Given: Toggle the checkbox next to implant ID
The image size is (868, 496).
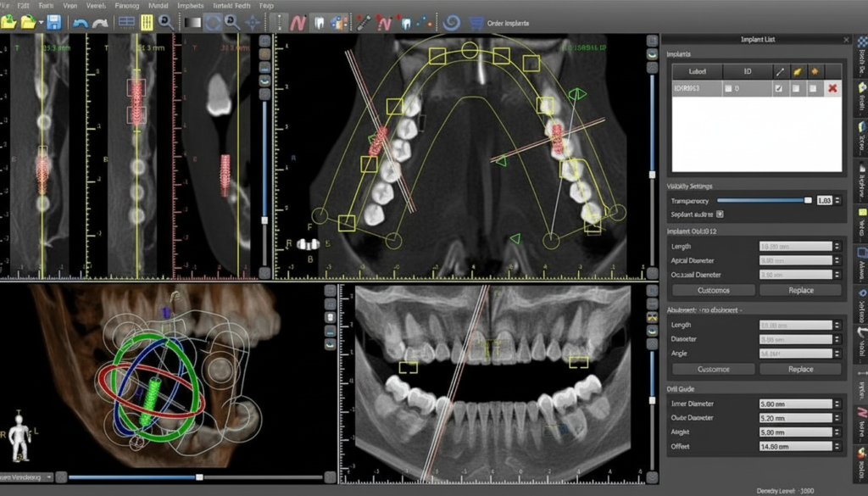Looking at the screenshot, I should 728,88.
